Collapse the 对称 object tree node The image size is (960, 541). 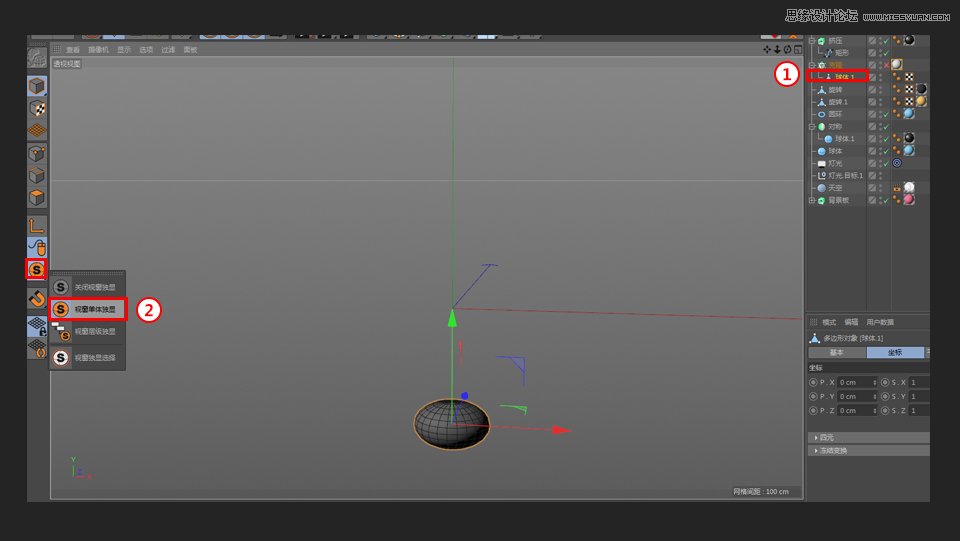pos(812,127)
